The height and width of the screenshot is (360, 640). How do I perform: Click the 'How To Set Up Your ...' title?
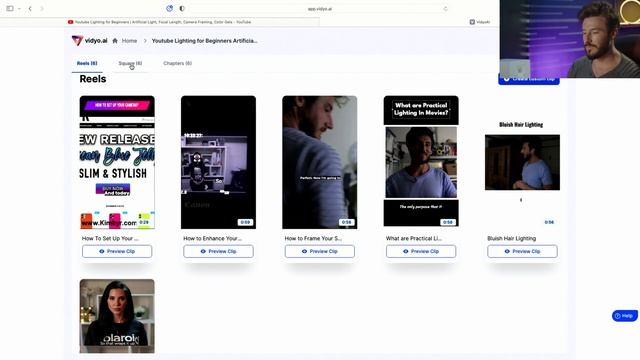(x=110, y=238)
